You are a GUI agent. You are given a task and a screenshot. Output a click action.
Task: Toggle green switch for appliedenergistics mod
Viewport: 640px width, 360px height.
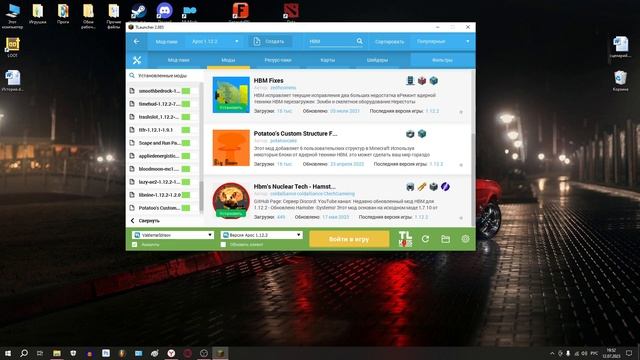tap(186, 156)
